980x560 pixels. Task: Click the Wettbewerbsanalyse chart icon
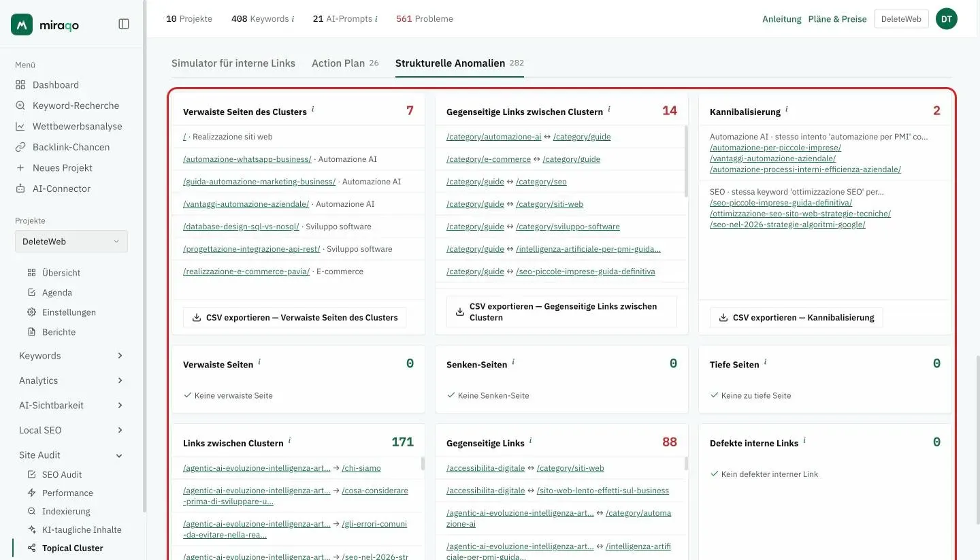(20, 127)
